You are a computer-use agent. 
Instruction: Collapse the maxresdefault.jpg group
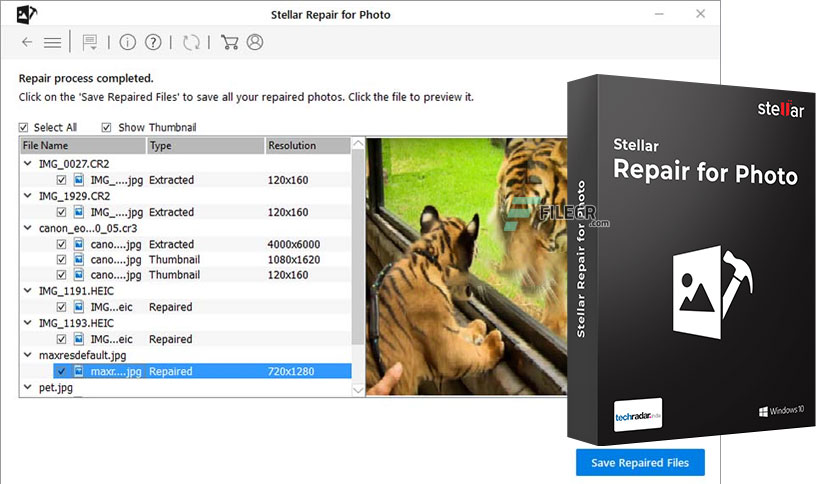(28, 354)
